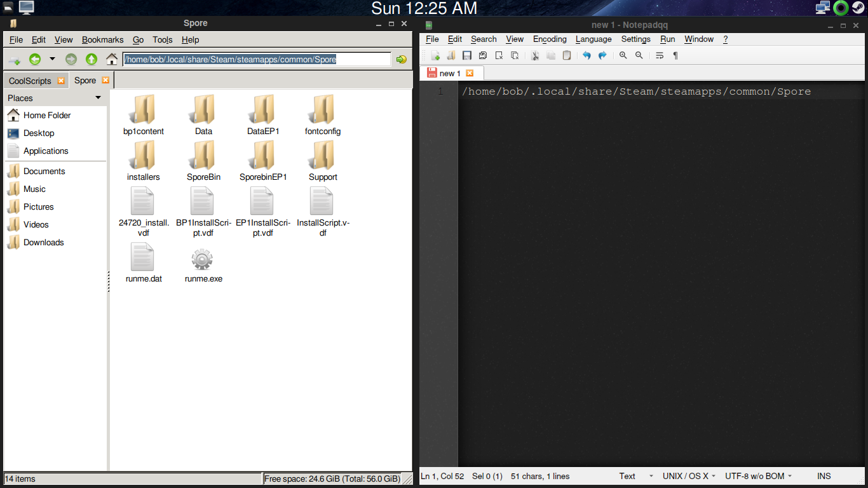Open the back history dropdown arrow
Image resolution: width=868 pixels, height=488 pixels.
[x=52, y=59]
